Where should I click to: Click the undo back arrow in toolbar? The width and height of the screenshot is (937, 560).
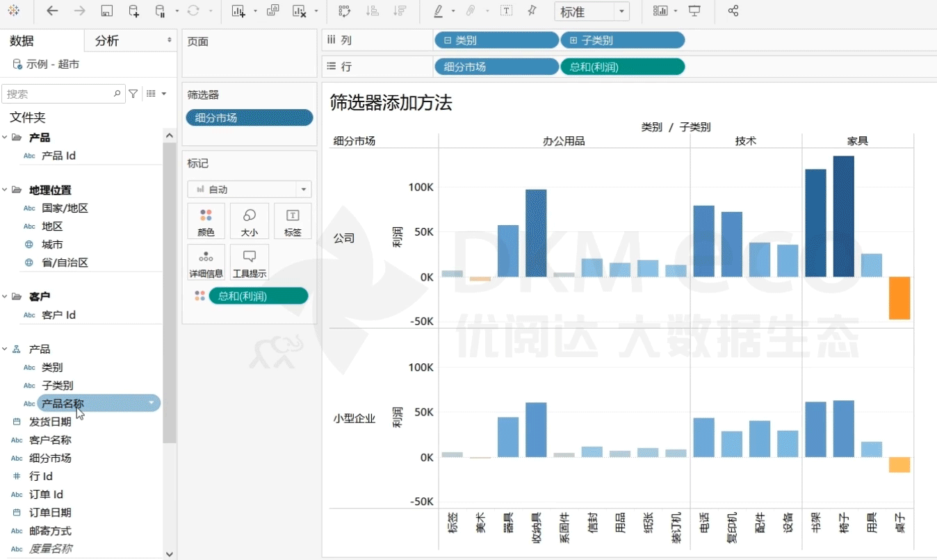(52, 11)
